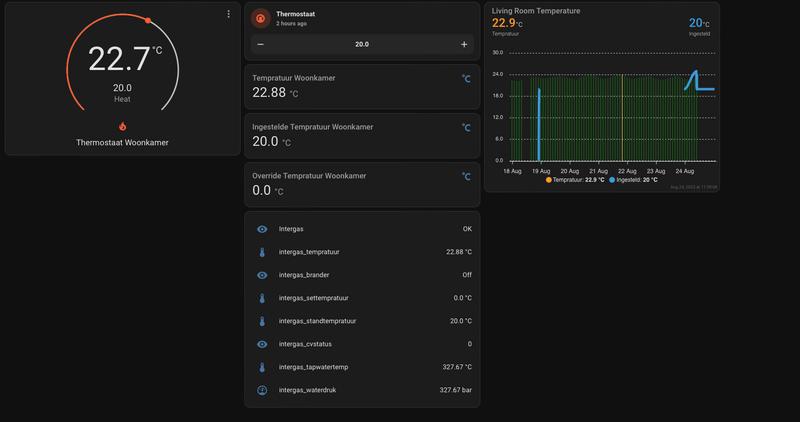
Task: Increase Thermostaat temperature with plus button
Action: pyautogui.click(x=464, y=44)
